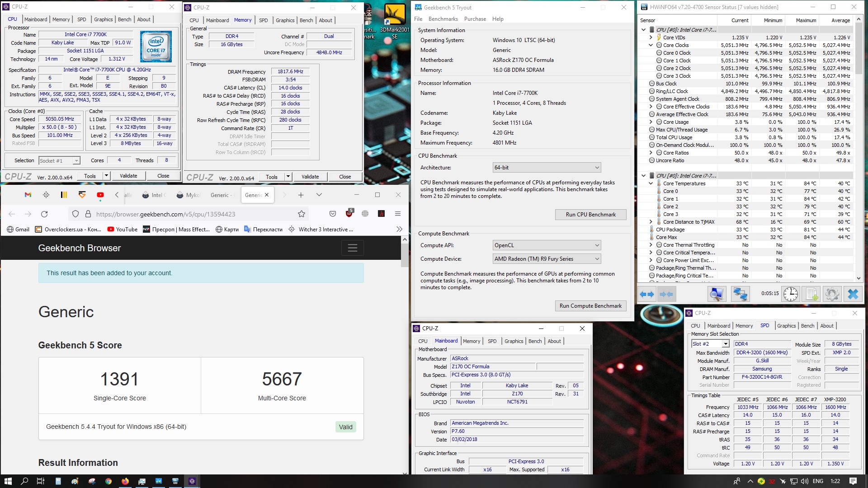This screenshot has width=868, height=488.
Task: Open HWiNFO sensor settings gear icon
Action: click(x=832, y=294)
